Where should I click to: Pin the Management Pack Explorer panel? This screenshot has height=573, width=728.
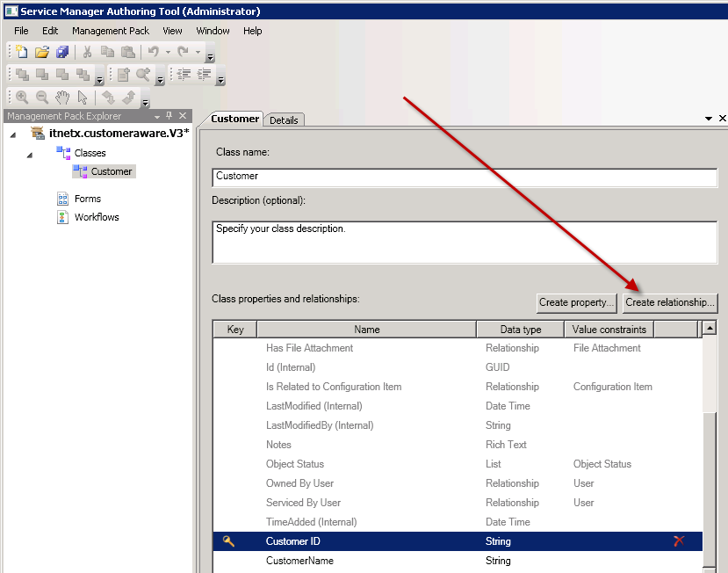click(x=169, y=116)
